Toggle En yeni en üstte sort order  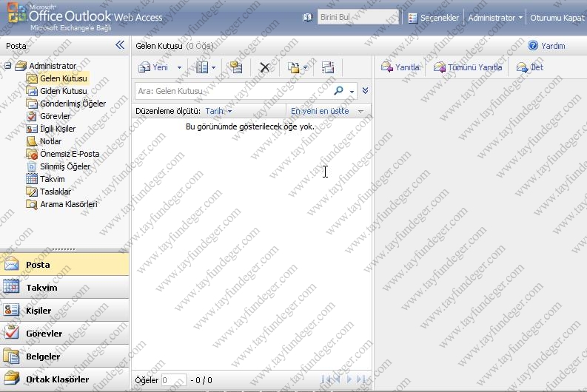pos(327,111)
